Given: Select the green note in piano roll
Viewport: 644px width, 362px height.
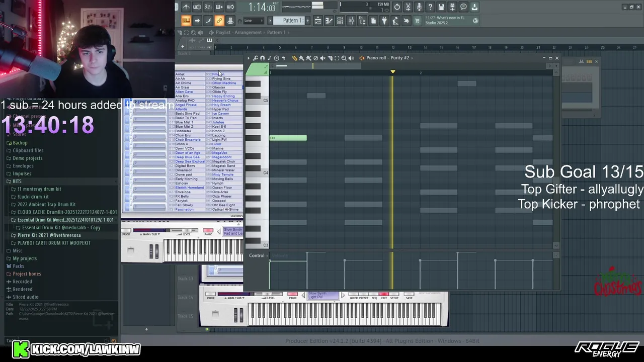Looking at the screenshot, I should tap(288, 138).
